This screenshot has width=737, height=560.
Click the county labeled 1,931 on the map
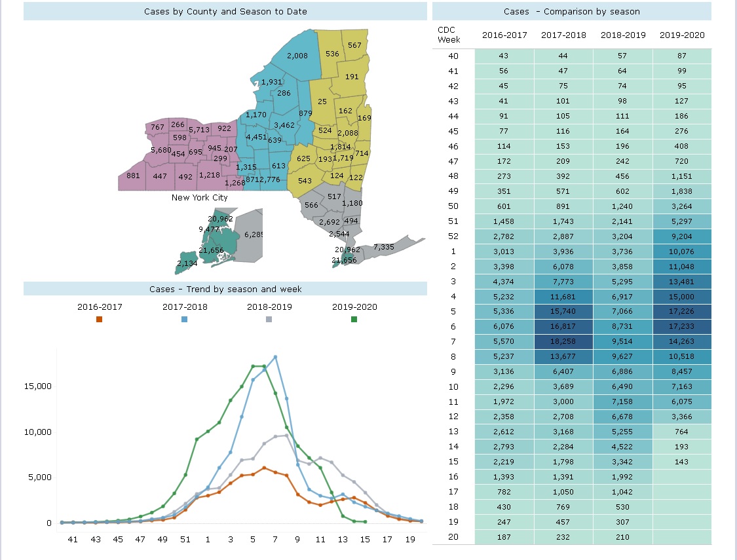(271, 82)
